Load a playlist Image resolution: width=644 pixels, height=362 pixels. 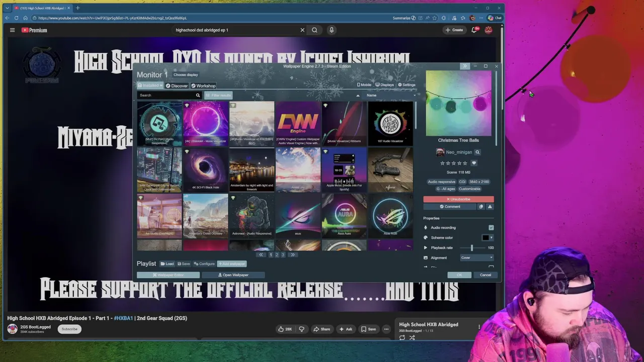click(x=167, y=264)
